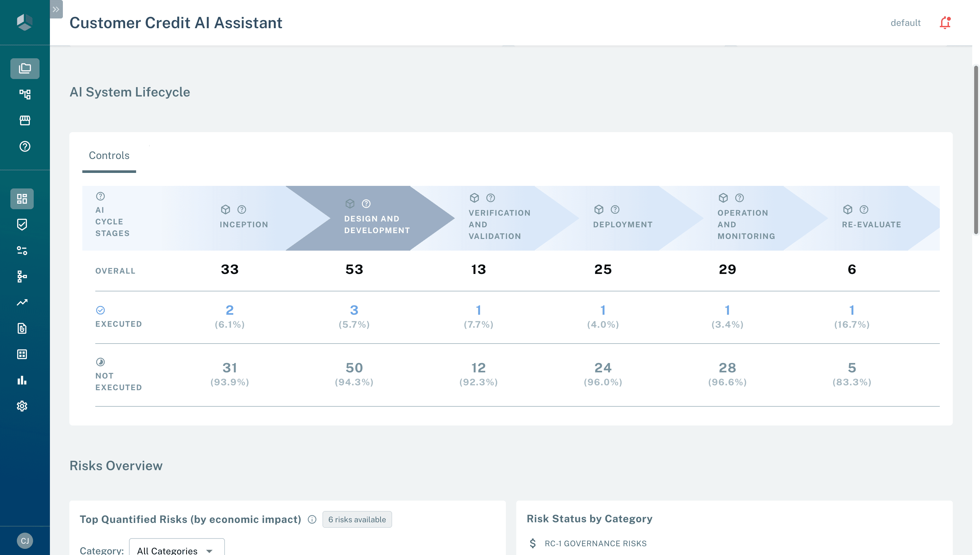
Task: Open the controls sliders icon in the sidebar
Action: 22,250
